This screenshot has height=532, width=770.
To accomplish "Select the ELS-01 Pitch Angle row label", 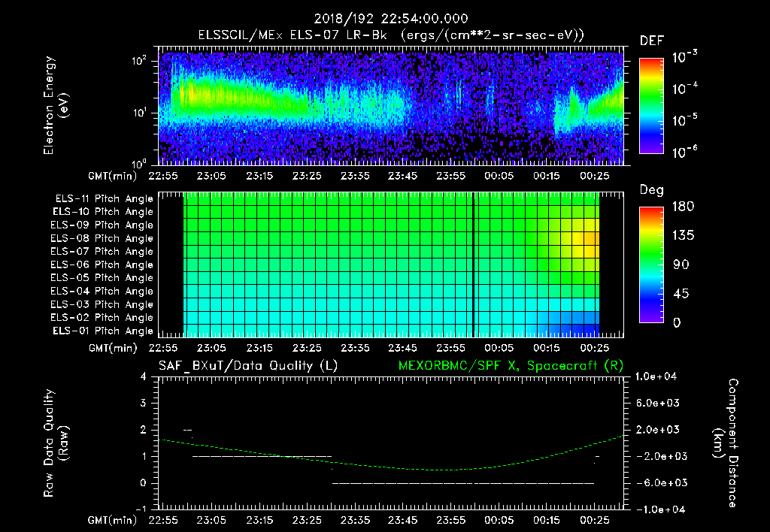I will coord(103,331).
